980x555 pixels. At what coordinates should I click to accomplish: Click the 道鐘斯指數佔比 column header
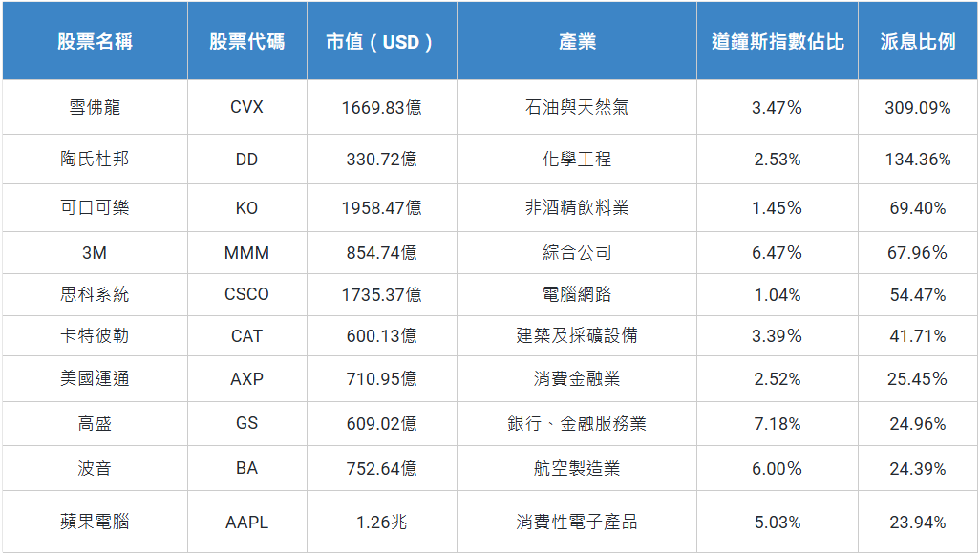coord(778,41)
